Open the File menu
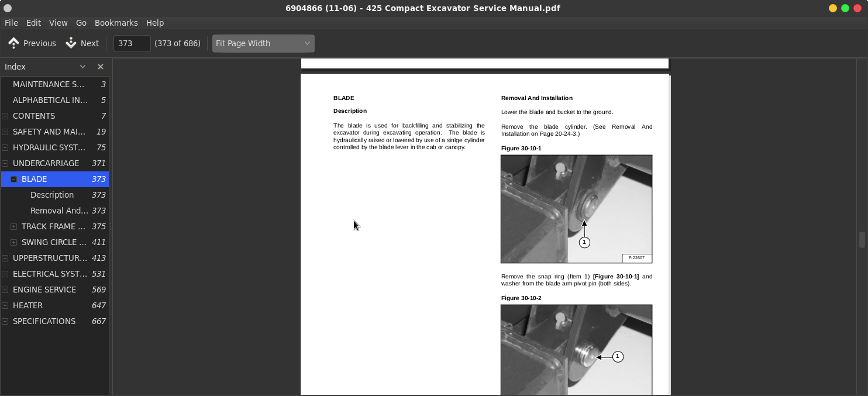 11,23
